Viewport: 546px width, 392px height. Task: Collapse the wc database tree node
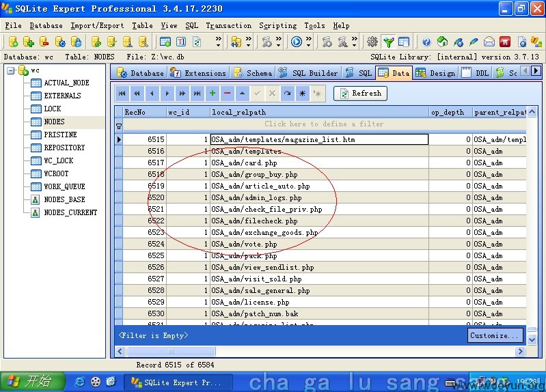[x=11, y=70]
